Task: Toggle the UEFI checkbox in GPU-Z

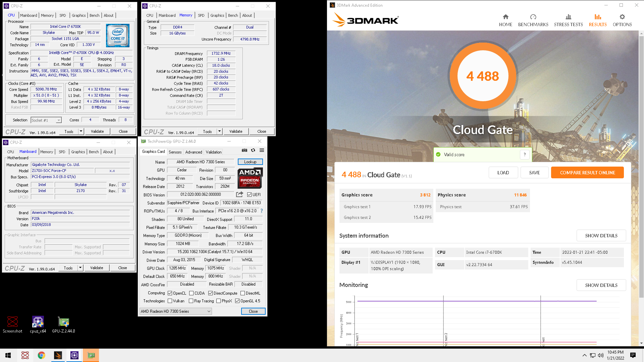Action: pos(249,194)
